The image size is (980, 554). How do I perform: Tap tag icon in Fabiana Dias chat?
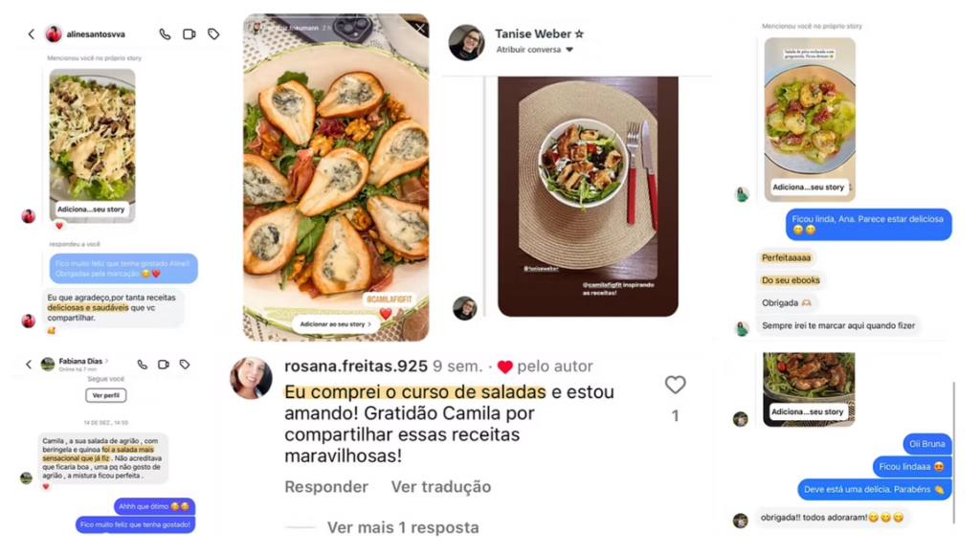pos(185,365)
